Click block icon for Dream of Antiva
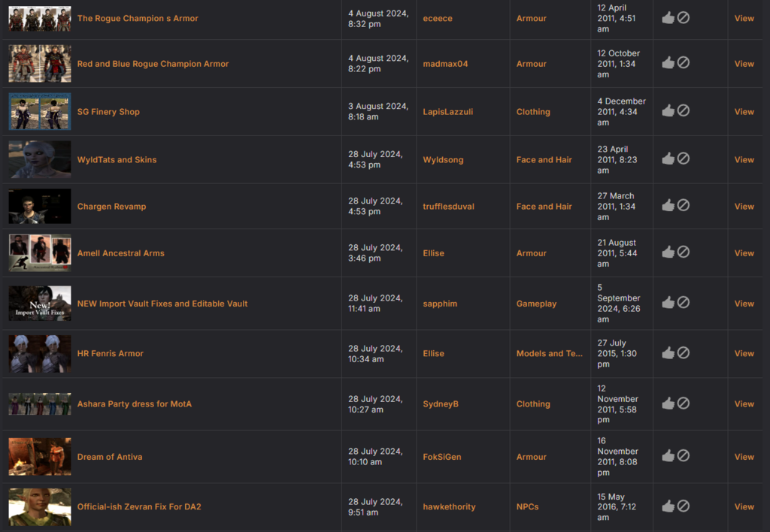Viewport: 770px width, 532px height. pyautogui.click(x=684, y=455)
